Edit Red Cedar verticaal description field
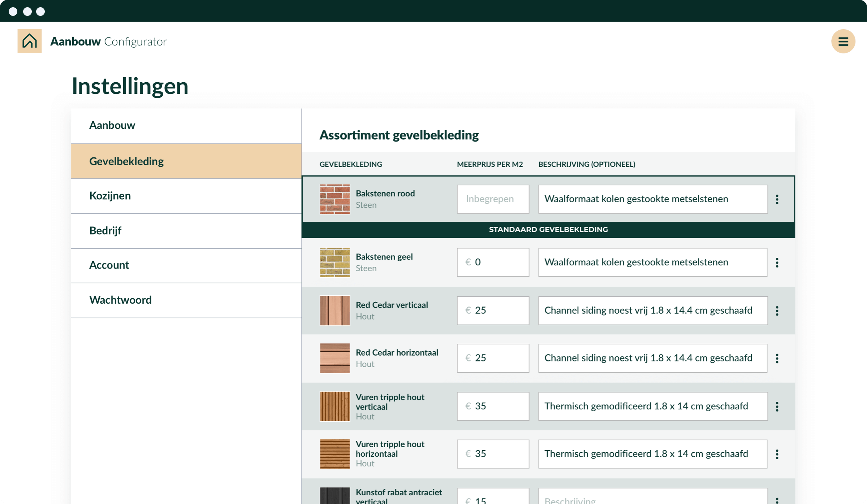Image resolution: width=867 pixels, height=504 pixels. point(652,310)
